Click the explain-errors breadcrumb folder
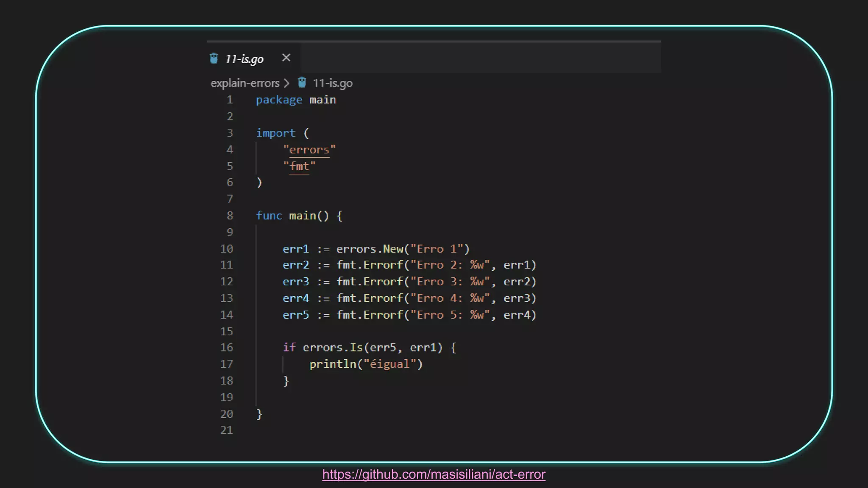 (x=245, y=83)
